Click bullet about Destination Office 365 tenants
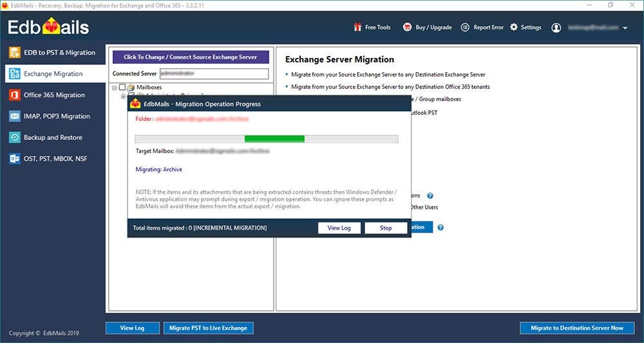 (390, 87)
